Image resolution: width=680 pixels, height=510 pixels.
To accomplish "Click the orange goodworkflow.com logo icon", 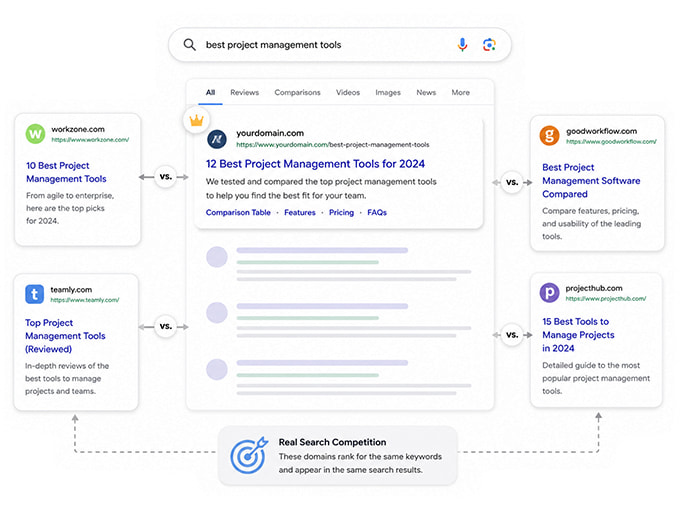I will point(549,136).
